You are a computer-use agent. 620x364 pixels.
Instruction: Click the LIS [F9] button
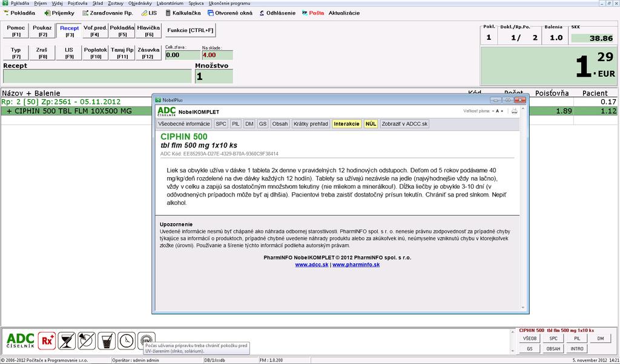pyautogui.click(x=69, y=53)
